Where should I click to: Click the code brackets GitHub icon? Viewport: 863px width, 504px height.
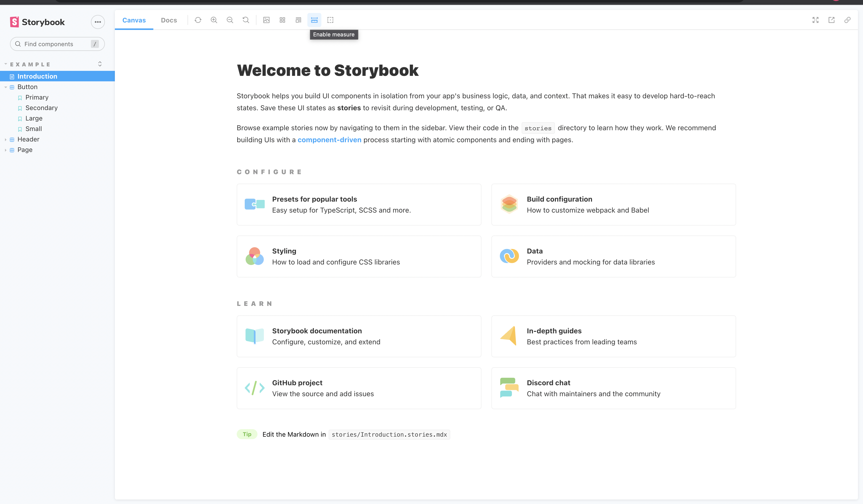[x=255, y=388]
